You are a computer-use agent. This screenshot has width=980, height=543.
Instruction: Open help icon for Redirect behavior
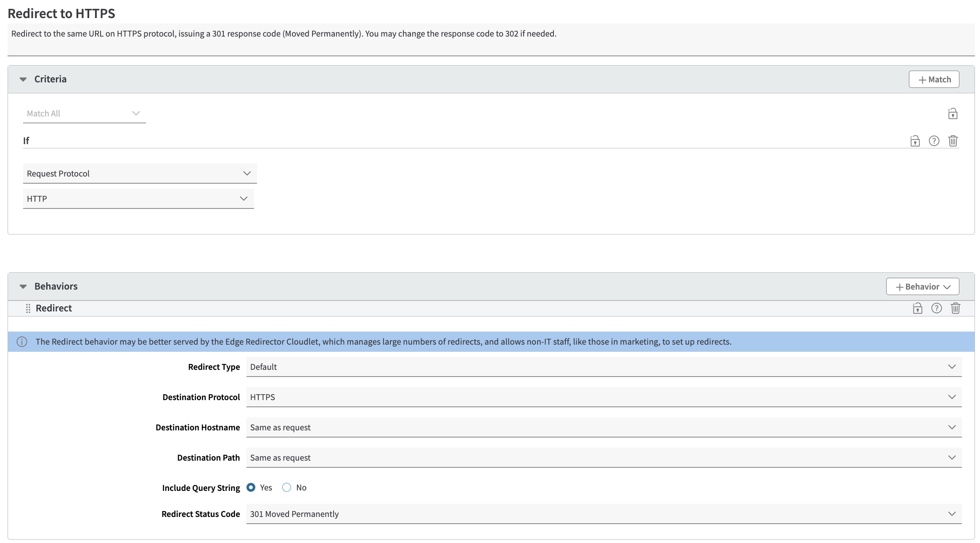tap(936, 308)
